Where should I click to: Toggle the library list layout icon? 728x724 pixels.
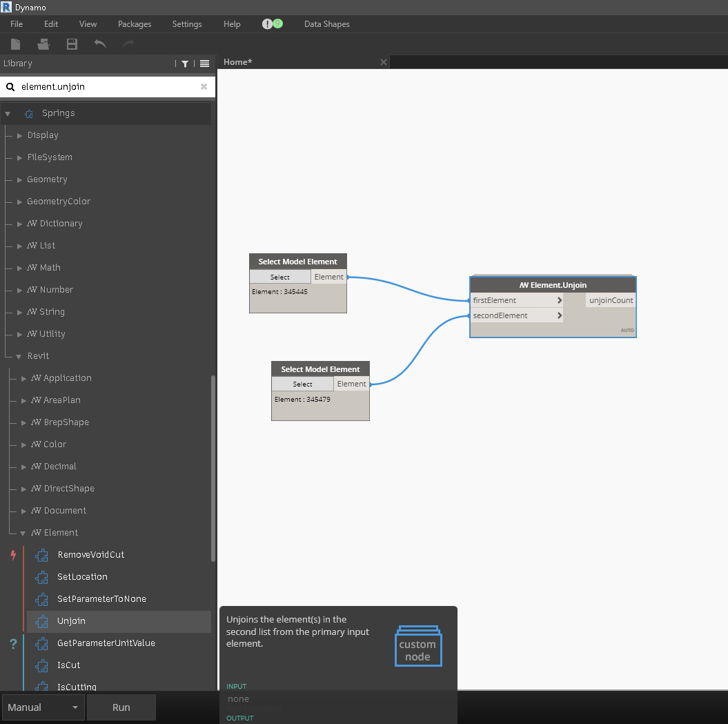coord(204,63)
